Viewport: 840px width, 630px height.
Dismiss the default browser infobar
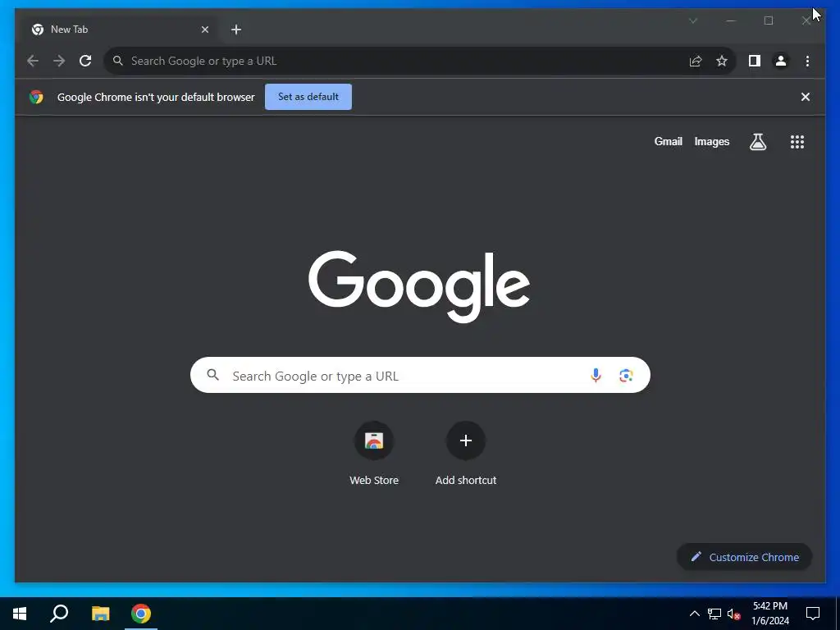point(806,97)
